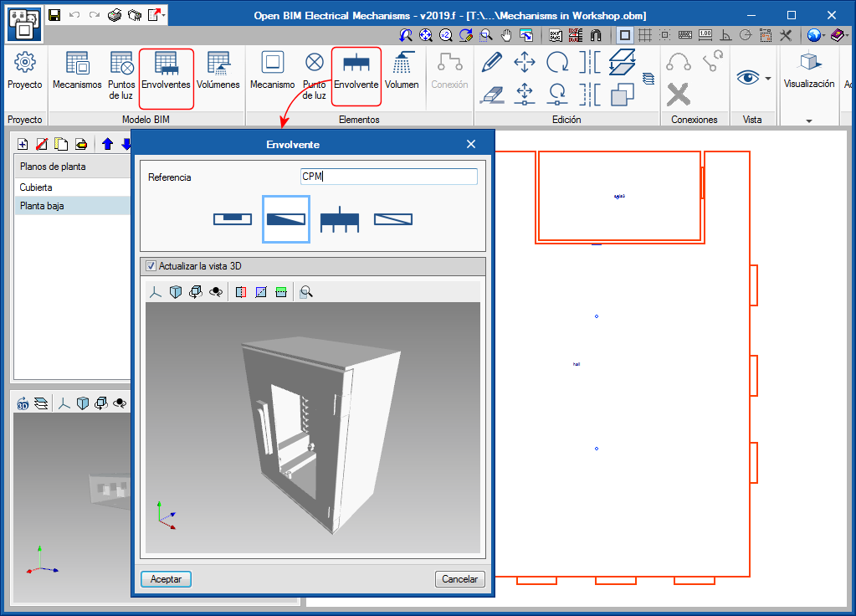Open dropdown next to globe icon
856x616 pixels.
pyautogui.click(x=824, y=35)
